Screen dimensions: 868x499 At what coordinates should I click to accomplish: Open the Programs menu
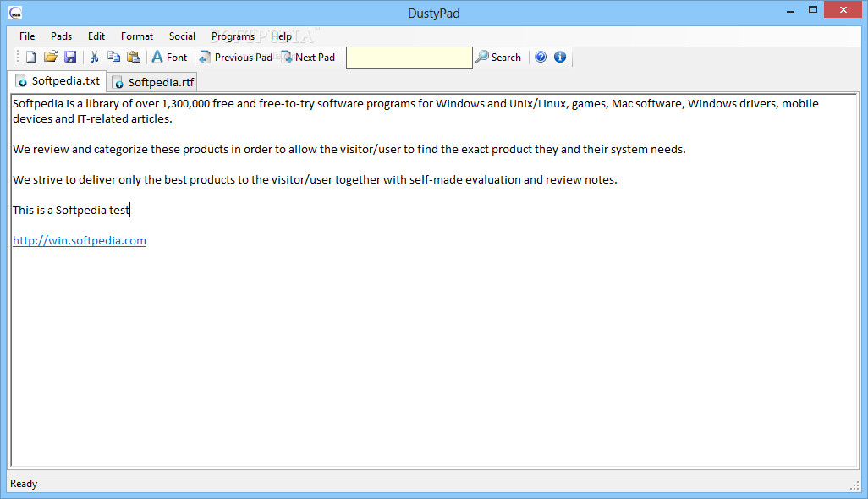[233, 36]
